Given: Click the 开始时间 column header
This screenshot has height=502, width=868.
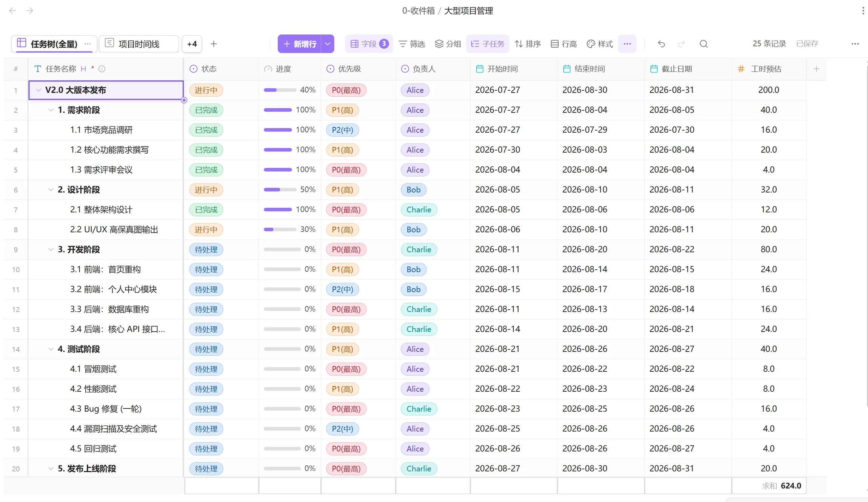Looking at the screenshot, I should (x=514, y=69).
